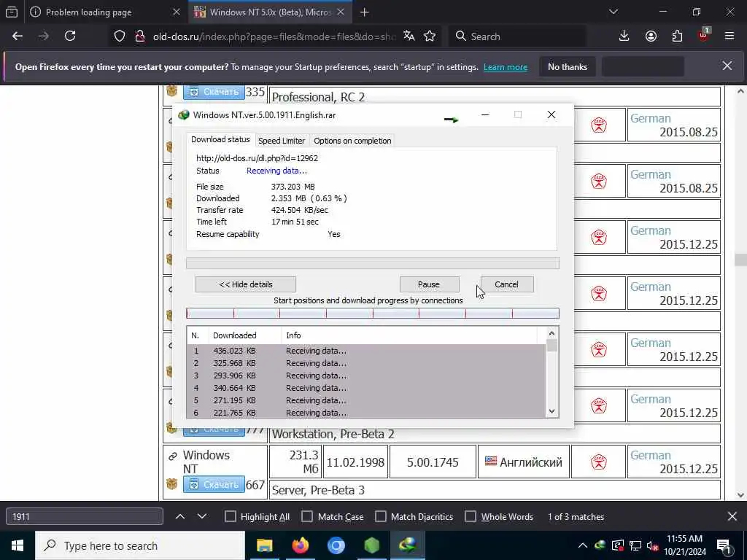Click the insecure connection padlock icon
This screenshot has height=560, width=747.
(x=140, y=36)
